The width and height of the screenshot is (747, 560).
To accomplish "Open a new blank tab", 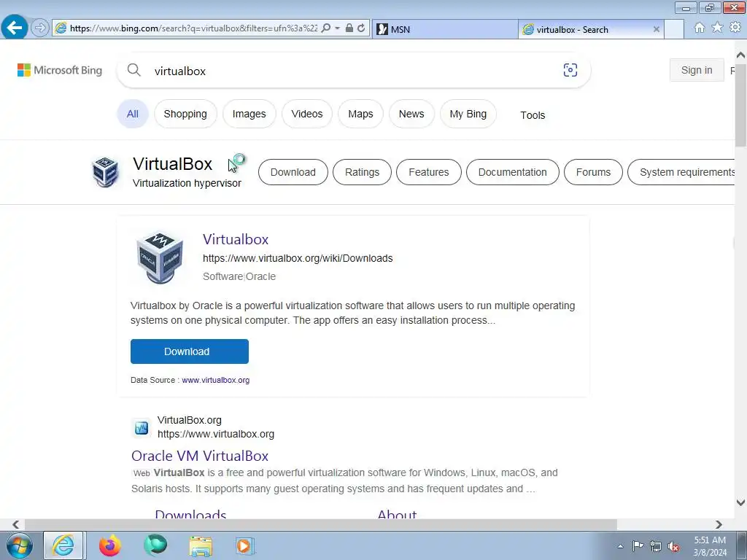I will [674, 29].
